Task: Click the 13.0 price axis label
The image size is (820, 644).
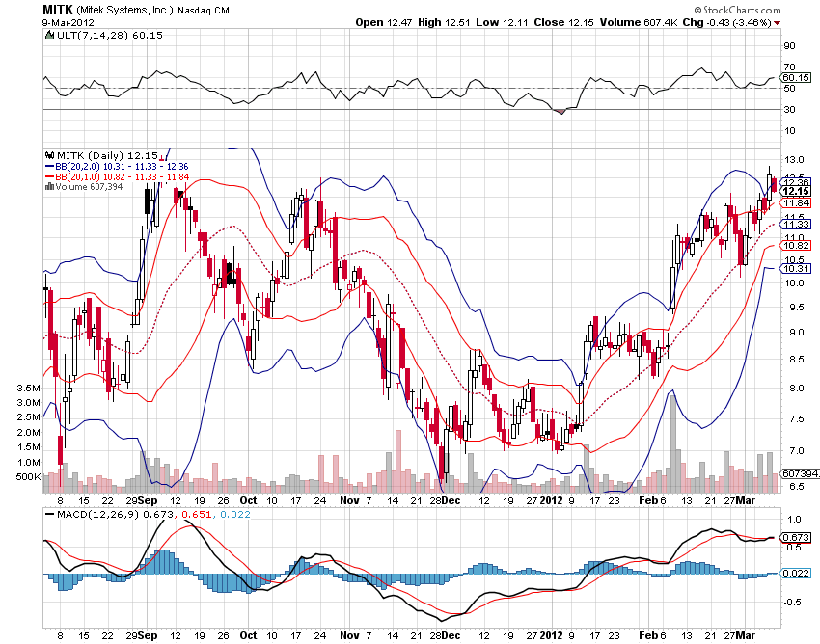Action: point(794,160)
